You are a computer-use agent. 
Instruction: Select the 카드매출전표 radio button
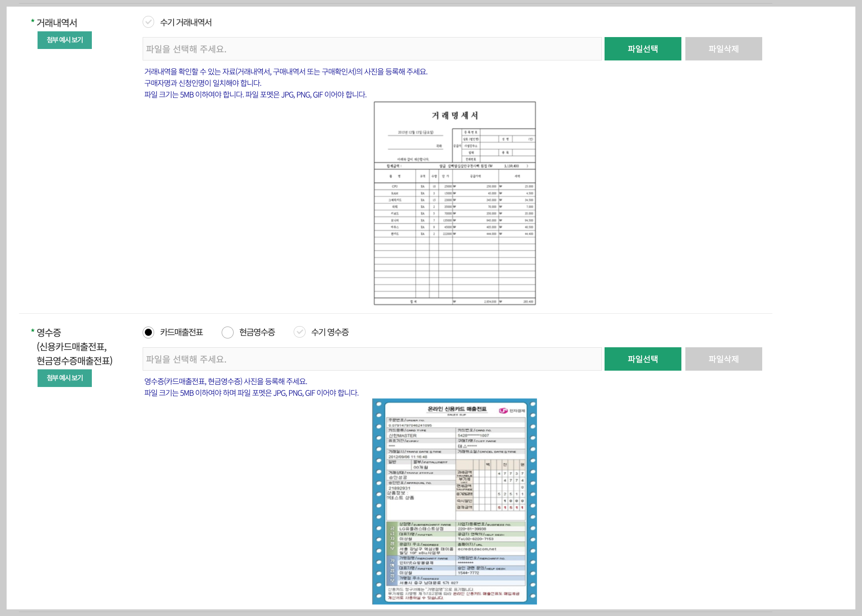click(x=148, y=332)
